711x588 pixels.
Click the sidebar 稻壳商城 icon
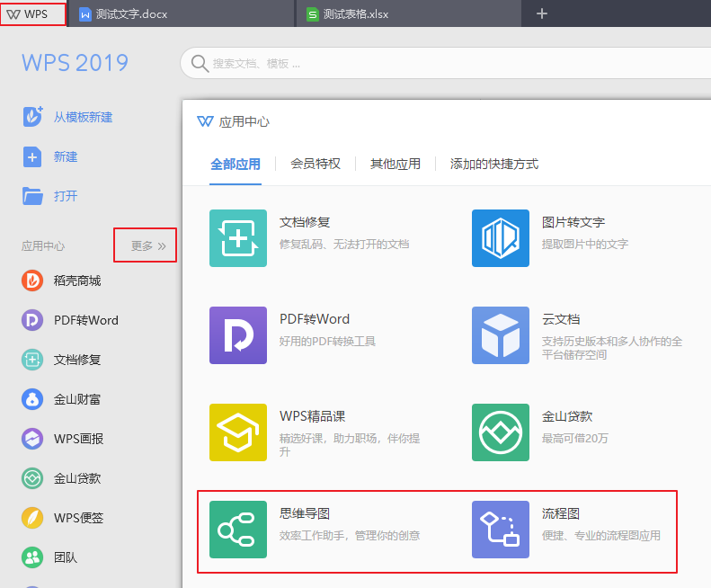(32, 281)
